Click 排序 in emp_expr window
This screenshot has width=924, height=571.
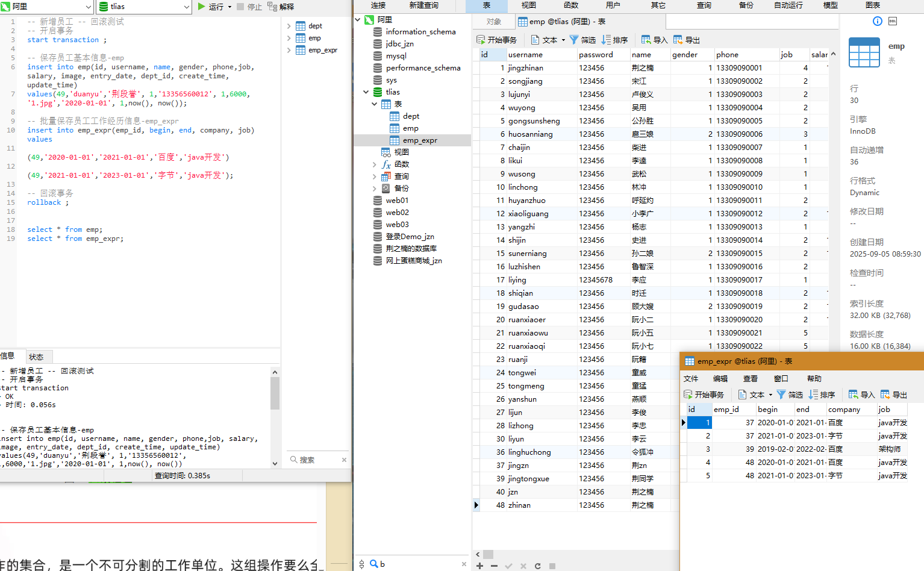[x=822, y=395]
